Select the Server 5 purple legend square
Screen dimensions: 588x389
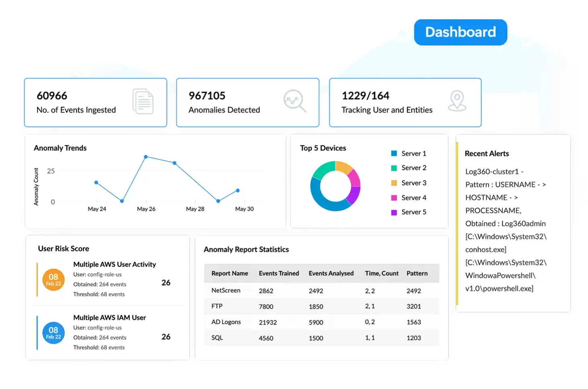[394, 212]
